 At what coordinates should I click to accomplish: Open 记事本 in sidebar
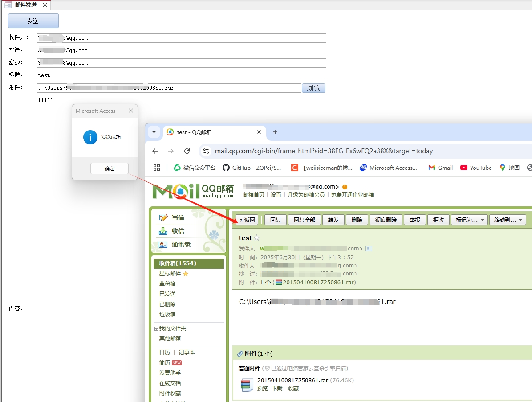coord(187,353)
